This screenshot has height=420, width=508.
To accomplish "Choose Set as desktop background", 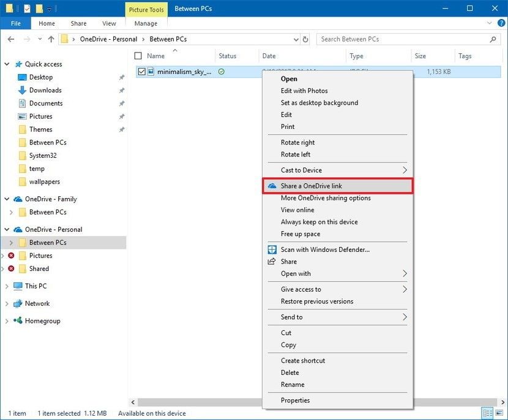I will click(x=319, y=103).
